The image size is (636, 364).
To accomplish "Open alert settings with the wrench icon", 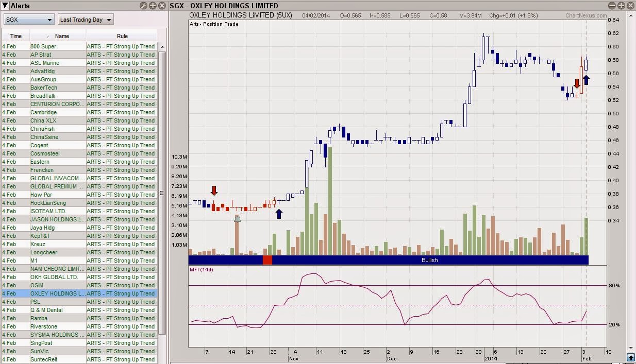I will click(x=143, y=6).
